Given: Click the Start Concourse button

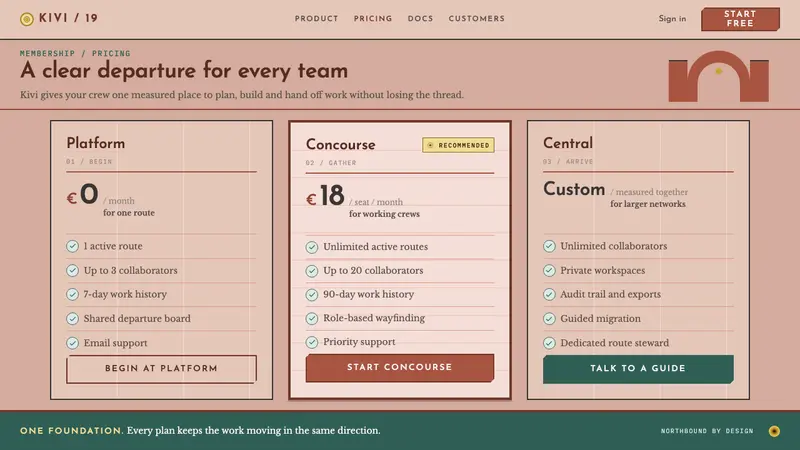Looking at the screenshot, I should tap(399, 368).
